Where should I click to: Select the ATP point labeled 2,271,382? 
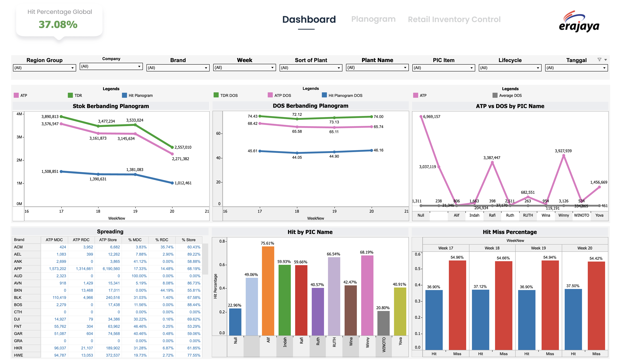pos(172,154)
